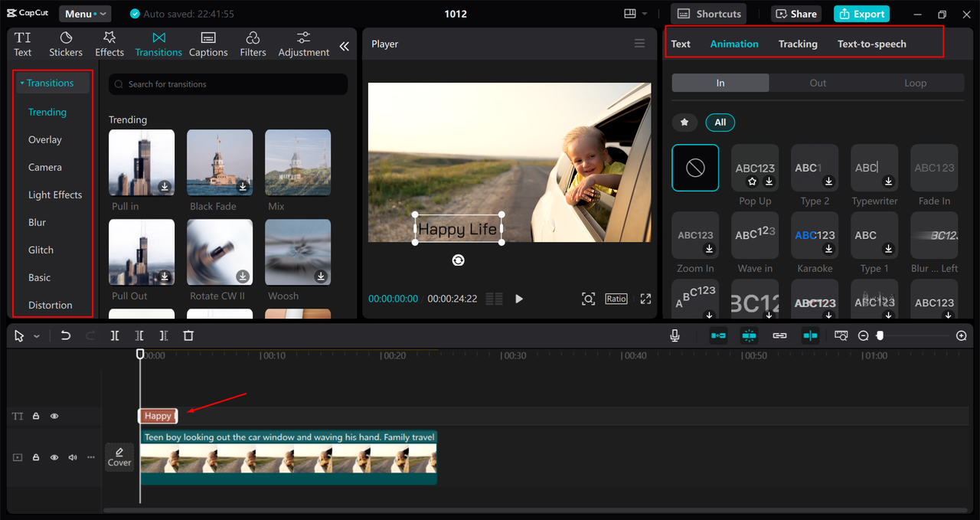Open the Menu dropdown

84,14
